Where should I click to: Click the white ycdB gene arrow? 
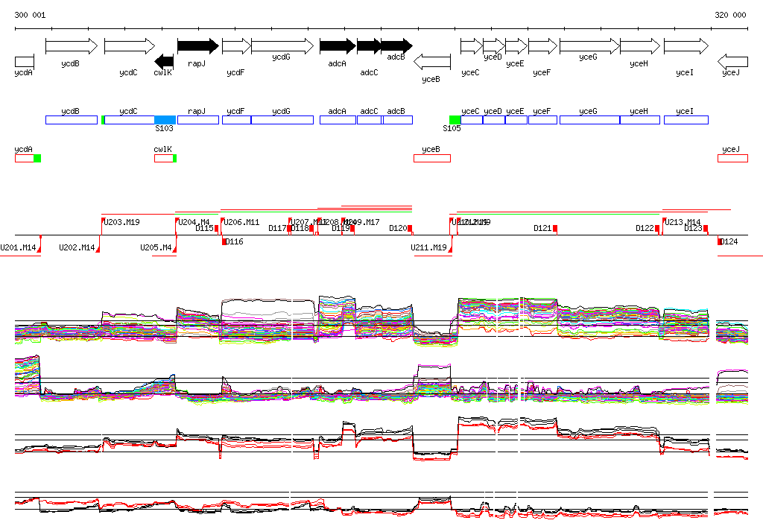coord(72,46)
